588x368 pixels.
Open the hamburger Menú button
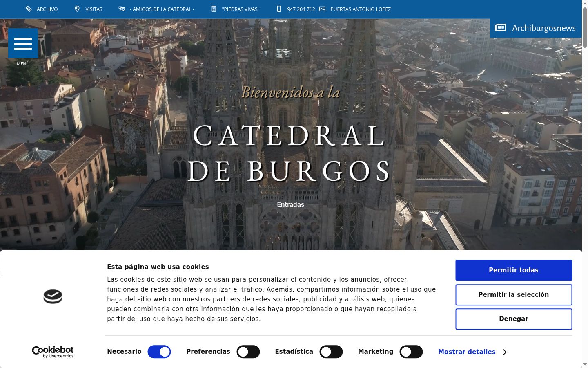coord(23,43)
